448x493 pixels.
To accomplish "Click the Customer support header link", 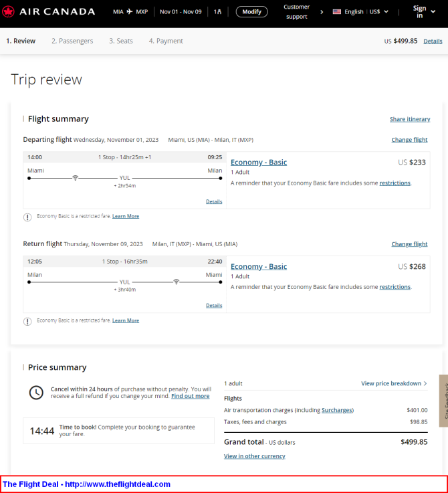I will tap(296, 11).
